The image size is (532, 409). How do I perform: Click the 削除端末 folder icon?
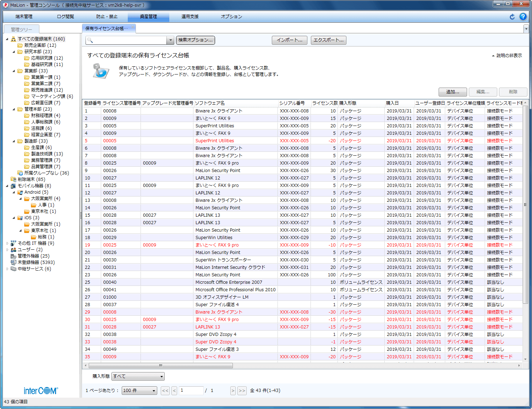pyautogui.click(x=13, y=179)
